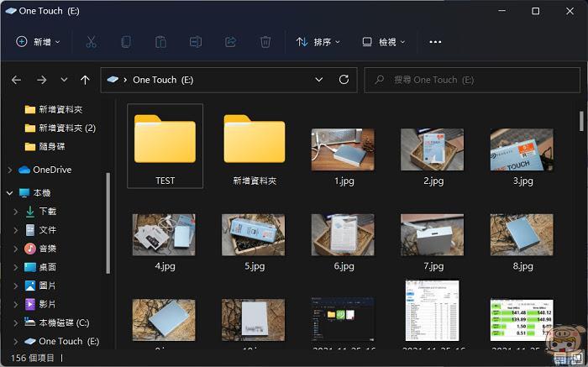Click navigation pane scrollbar thumb
Screen dimensions: 588x367
(108, 223)
